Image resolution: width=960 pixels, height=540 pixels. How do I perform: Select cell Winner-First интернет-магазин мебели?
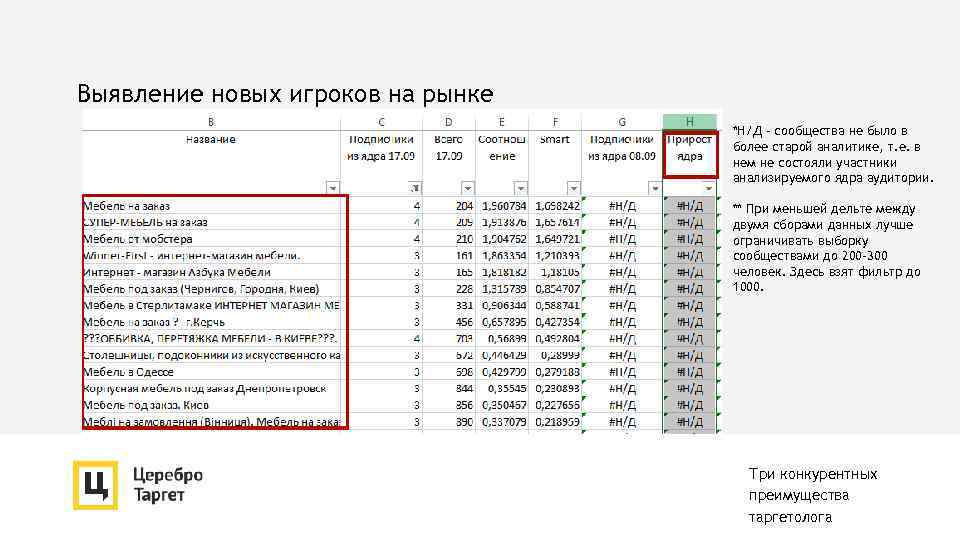[211, 255]
